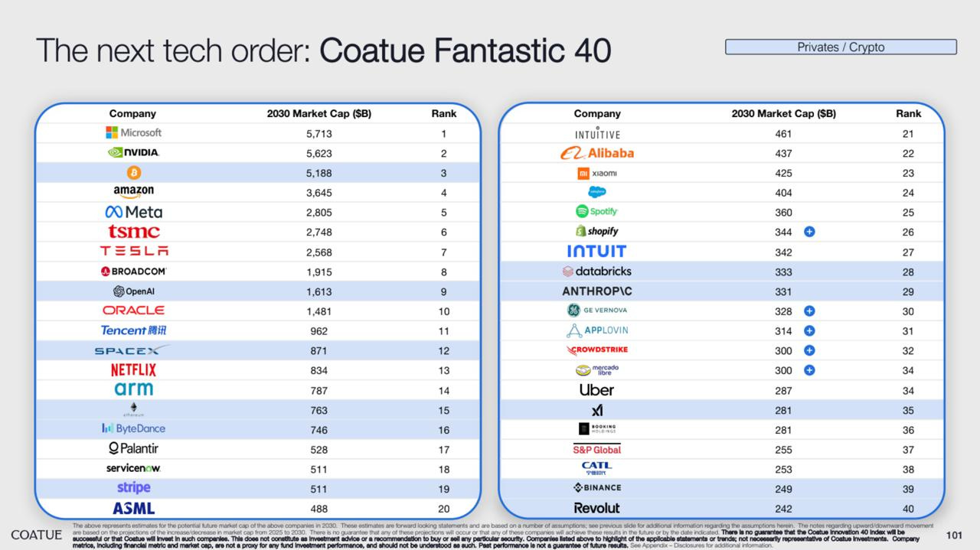Click the ByteDance logo
This screenshot has width=980, height=550.
[133, 428]
